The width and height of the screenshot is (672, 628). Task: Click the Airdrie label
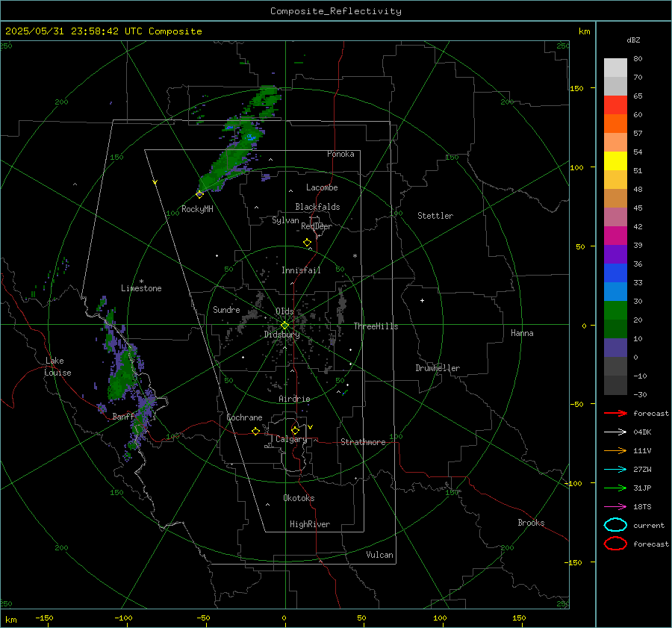[x=294, y=399]
